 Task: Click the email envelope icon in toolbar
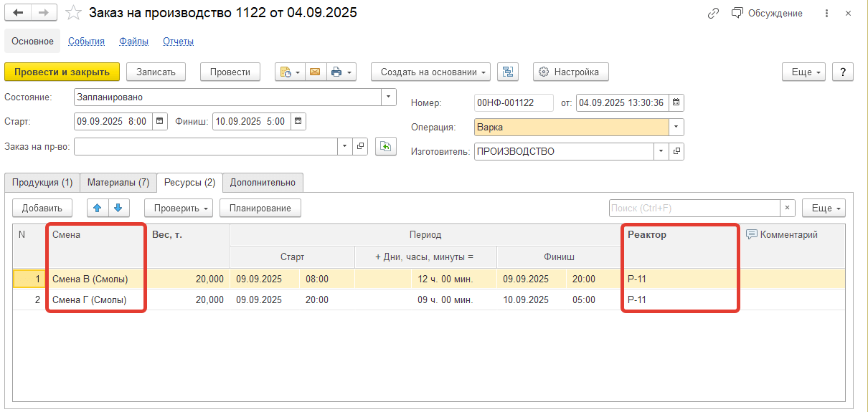(x=314, y=72)
